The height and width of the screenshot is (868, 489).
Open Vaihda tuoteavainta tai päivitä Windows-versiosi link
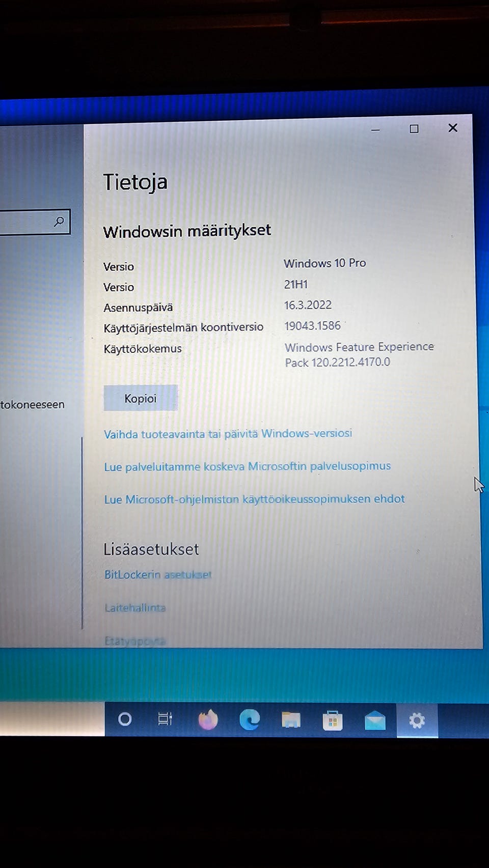click(228, 434)
